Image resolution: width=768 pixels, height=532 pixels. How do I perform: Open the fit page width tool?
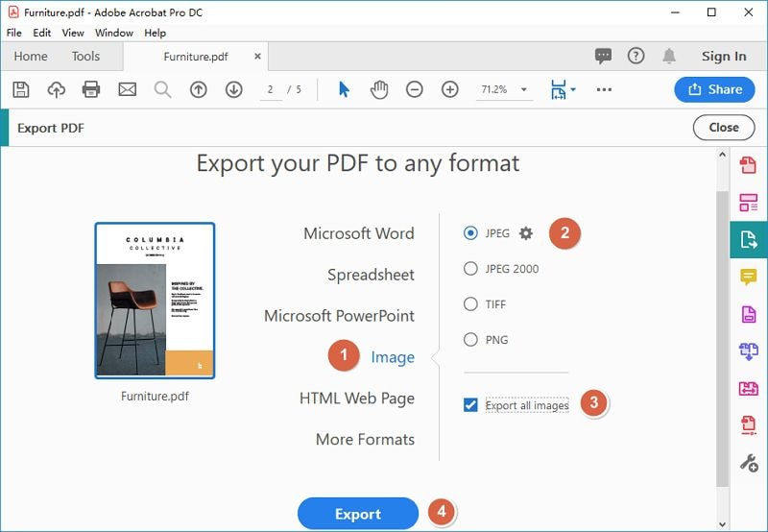coord(559,89)
